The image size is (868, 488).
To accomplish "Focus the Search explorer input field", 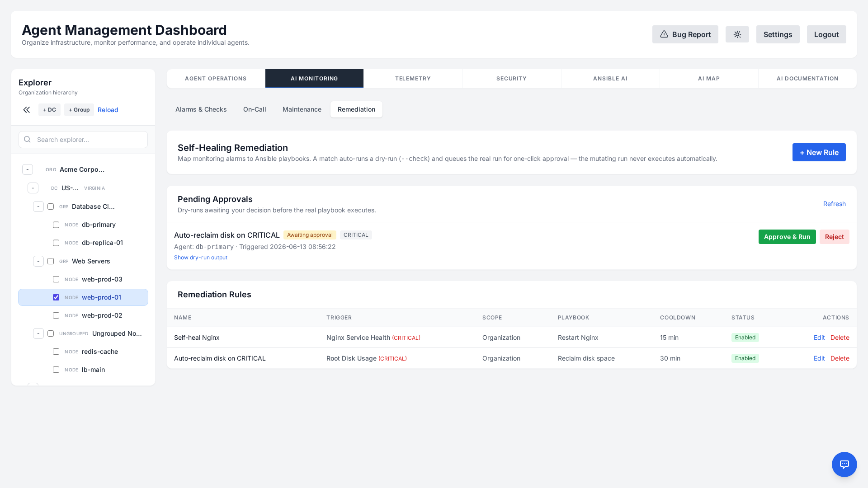I will pos(83,140).
